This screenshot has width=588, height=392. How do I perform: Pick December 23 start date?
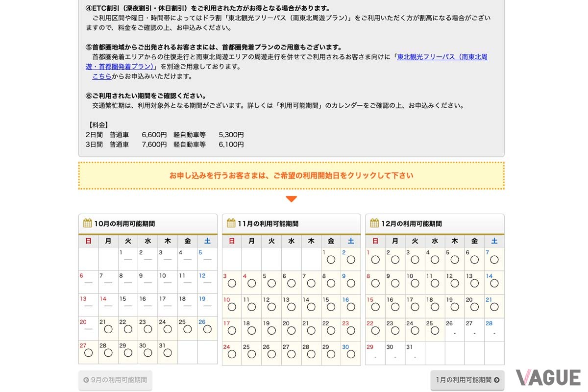click(x=395, y=330)
